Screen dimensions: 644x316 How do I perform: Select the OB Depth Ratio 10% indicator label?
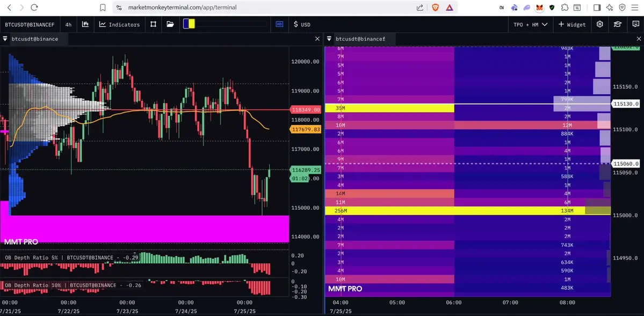[x=73, y=285]
